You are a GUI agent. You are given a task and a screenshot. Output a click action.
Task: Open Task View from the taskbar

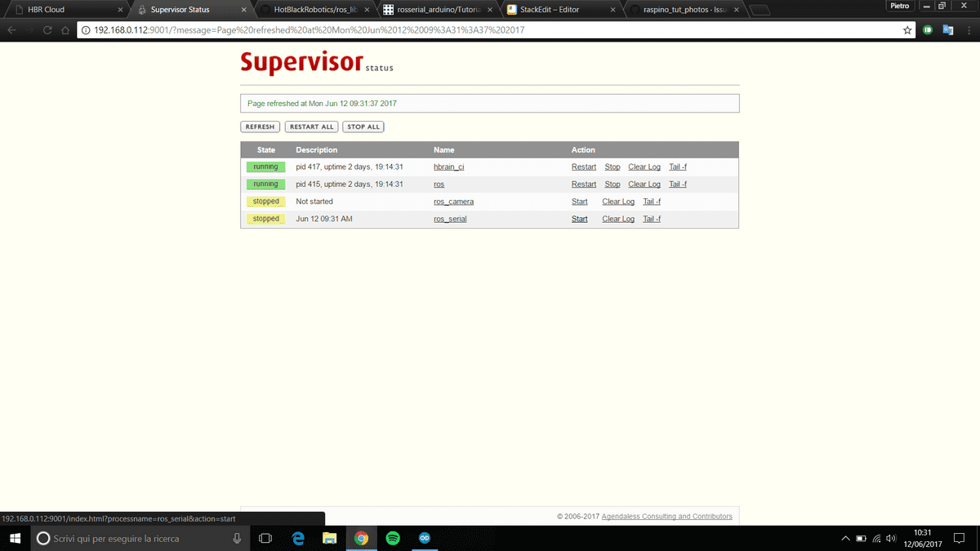coord(265,538)
